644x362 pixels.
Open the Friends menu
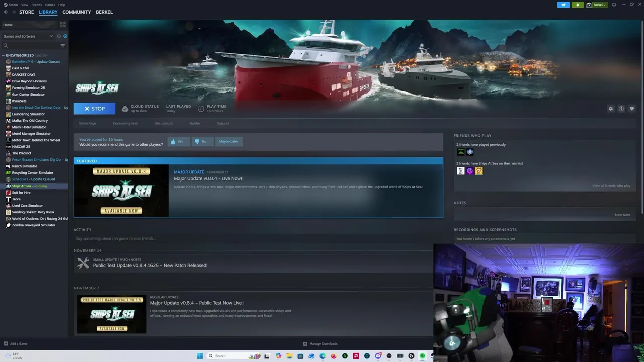click(37, 5)
